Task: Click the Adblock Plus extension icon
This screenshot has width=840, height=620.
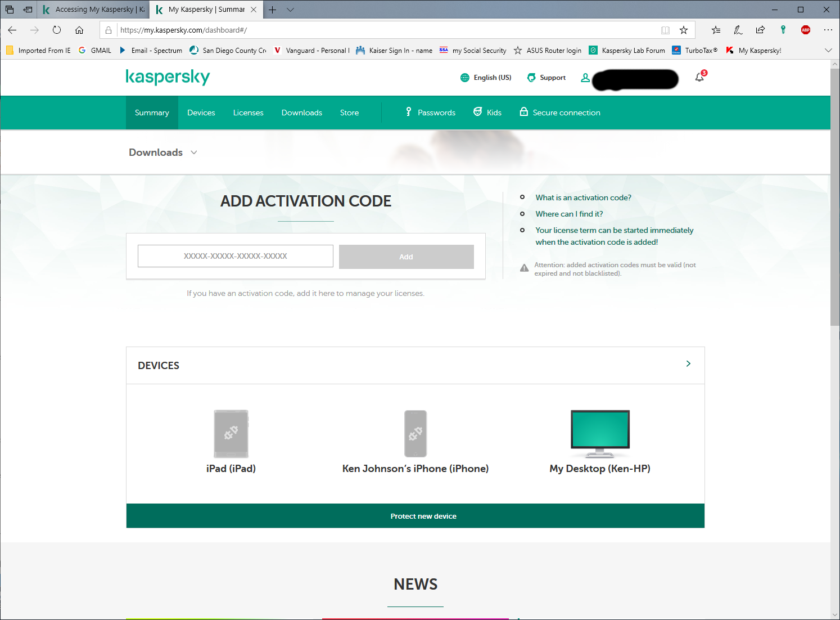Action: (806, 30)
